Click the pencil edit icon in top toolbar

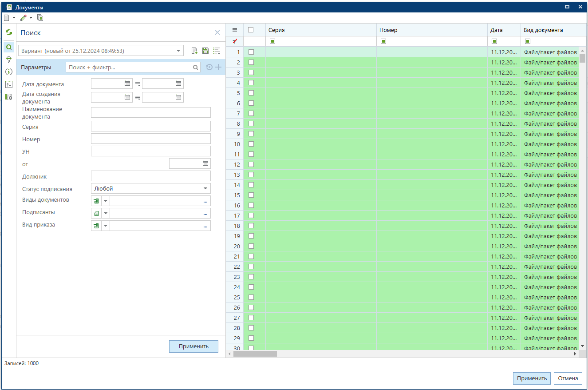(24, 18)
